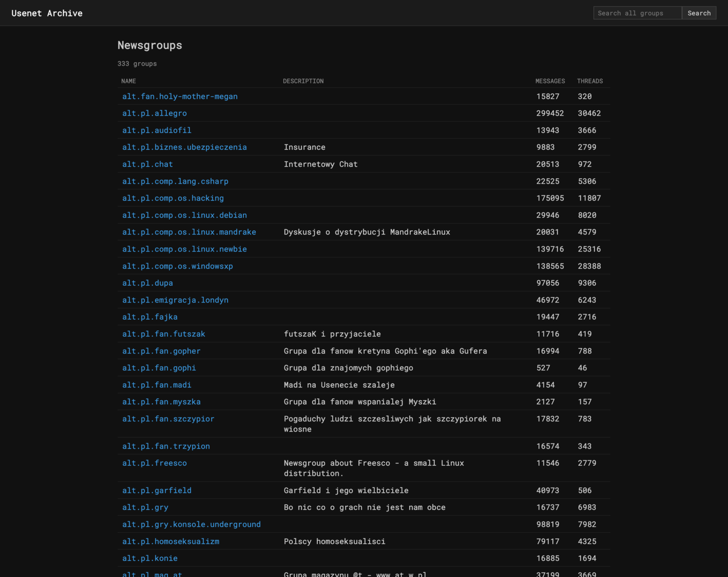Screen dimensions: 728x577
Task: Go to alt.pl.fan.gophi group
Action: pos(159,368)
